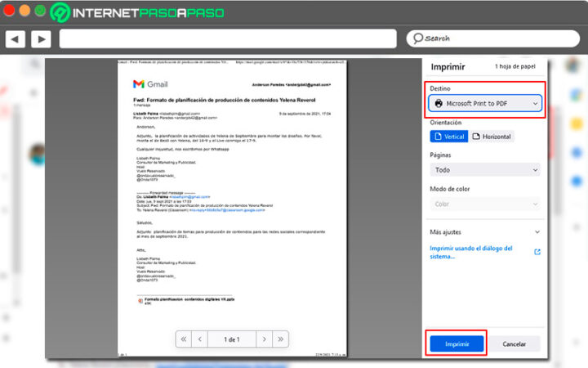
Task: Go to first page in preview
Action: click(184, 339)
